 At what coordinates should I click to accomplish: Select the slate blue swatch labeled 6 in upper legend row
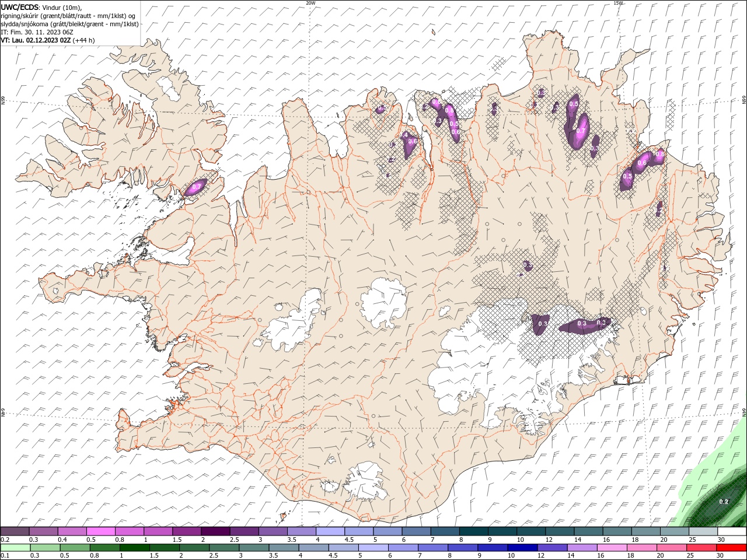(416, 531)
